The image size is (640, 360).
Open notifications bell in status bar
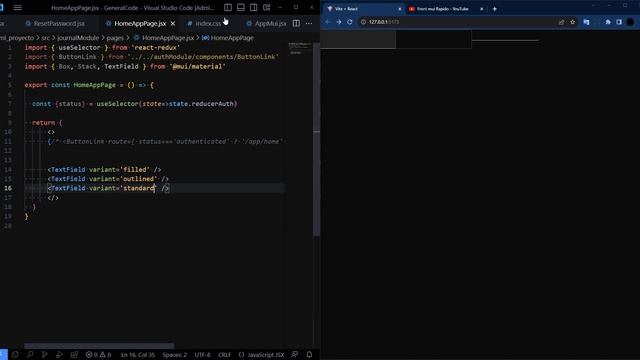309,355
